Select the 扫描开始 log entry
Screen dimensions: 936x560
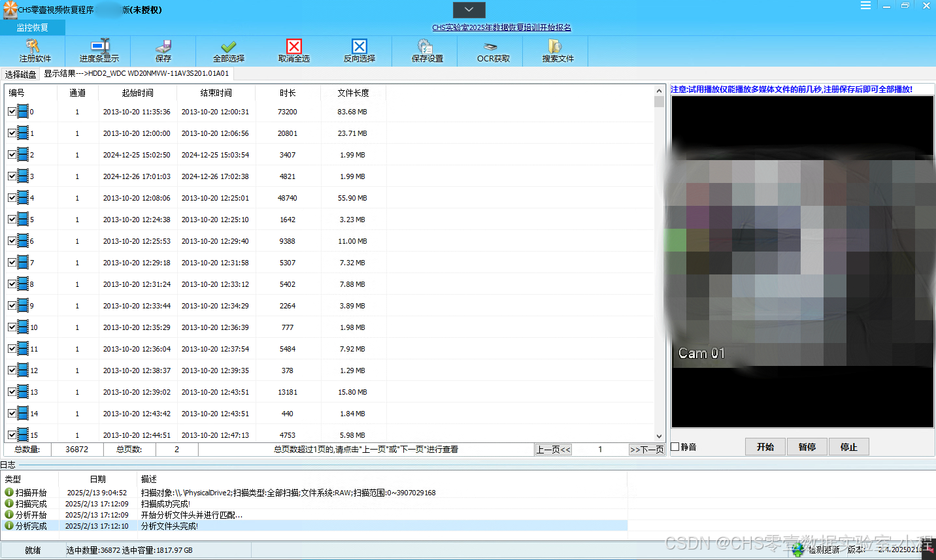click(x=314, y=493)
